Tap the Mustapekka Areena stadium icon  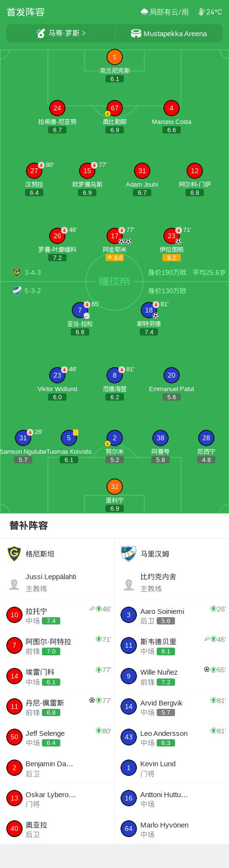(136, 33)
